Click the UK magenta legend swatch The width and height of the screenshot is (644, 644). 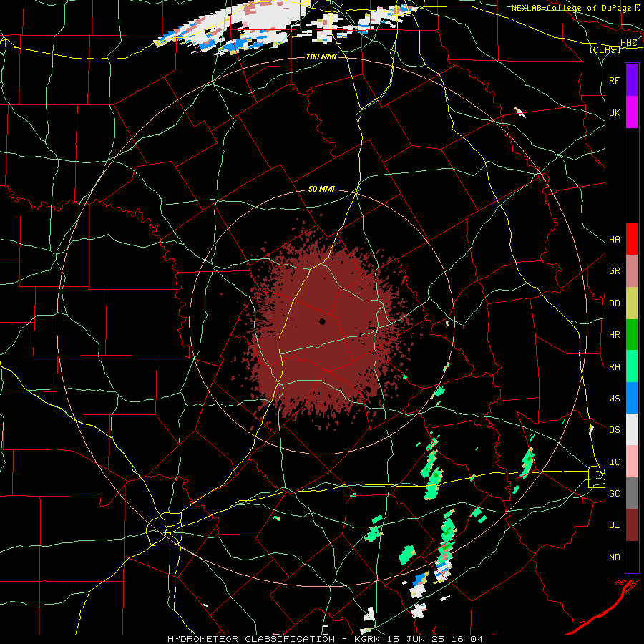coord(632,112)
